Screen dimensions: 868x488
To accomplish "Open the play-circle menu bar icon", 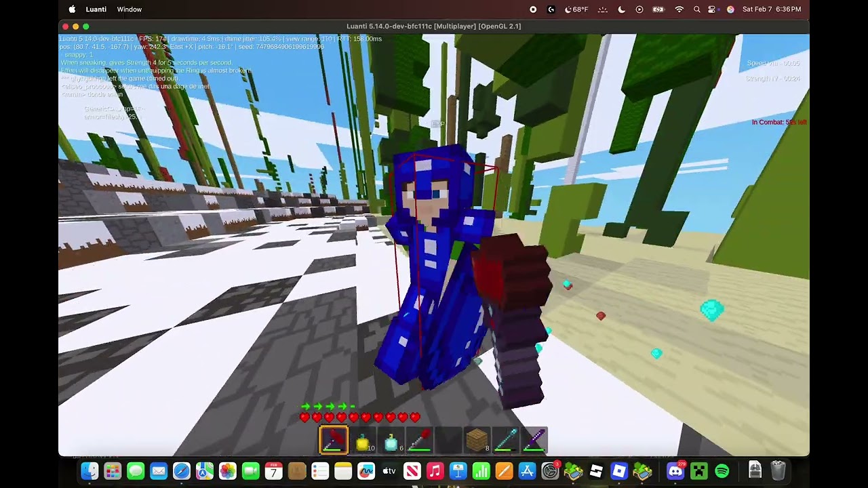I will click(639, 9).
